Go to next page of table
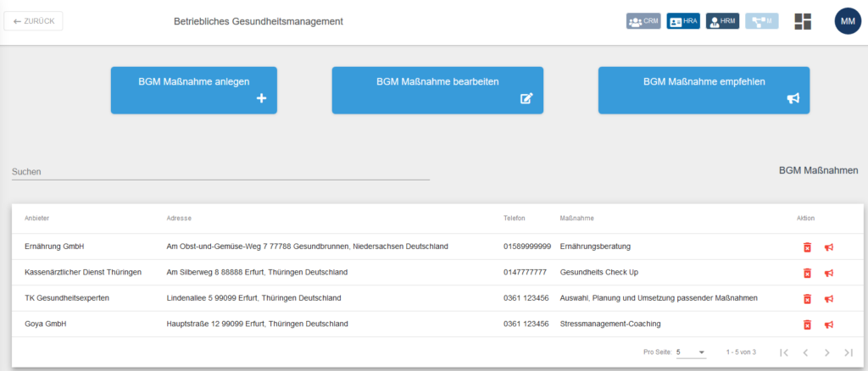868x371 pixels. click(826, 352)
